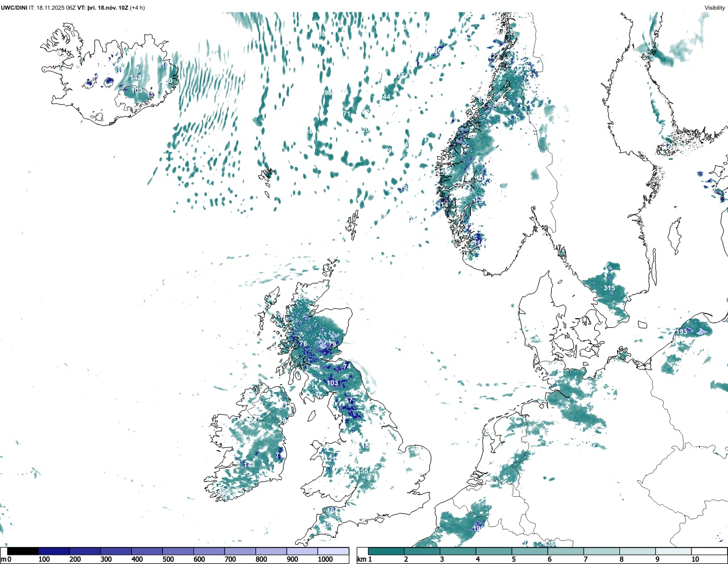Click the 5–6 km teal legend swatch

click(x=530, y=551)
